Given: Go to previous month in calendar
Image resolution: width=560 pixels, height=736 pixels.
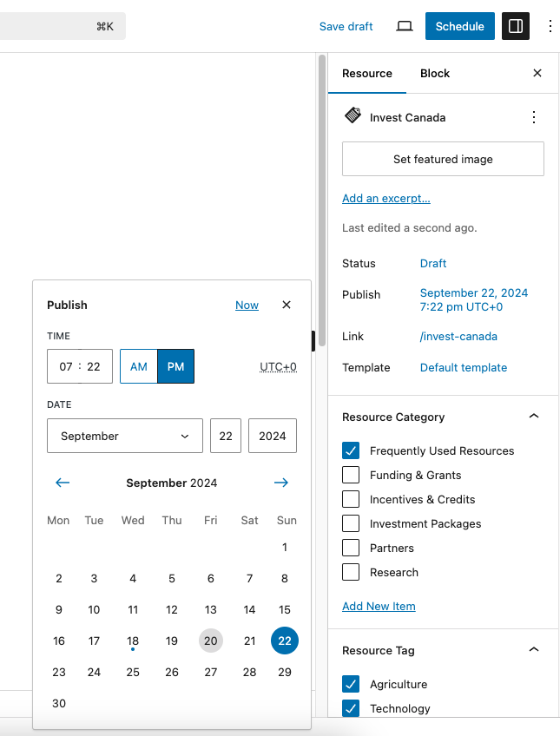Looking at the screenshot, I should pyautogui.click(x=63, y=483).
